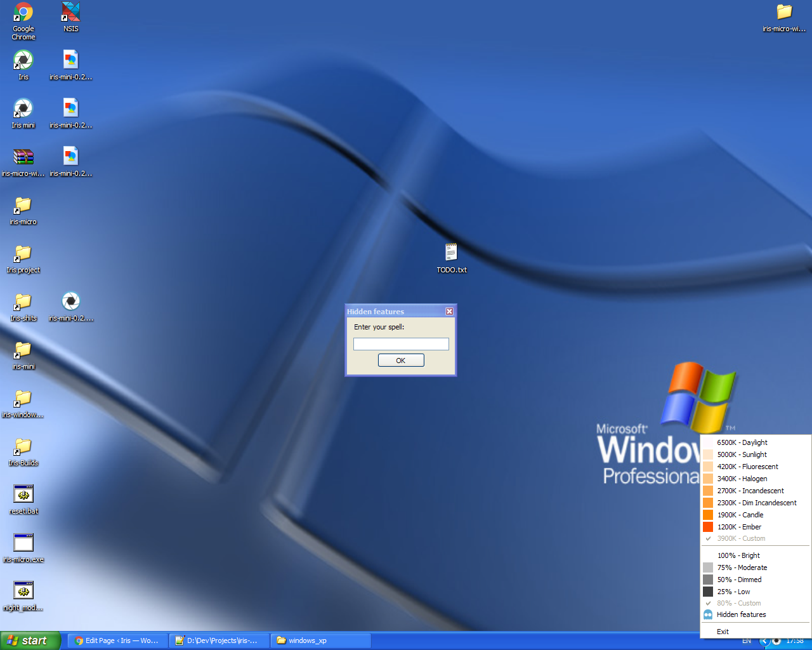This screenshot has height=650, width=812.
Task: Set brightness to 100% - Bright
Action: coord(755,555)
